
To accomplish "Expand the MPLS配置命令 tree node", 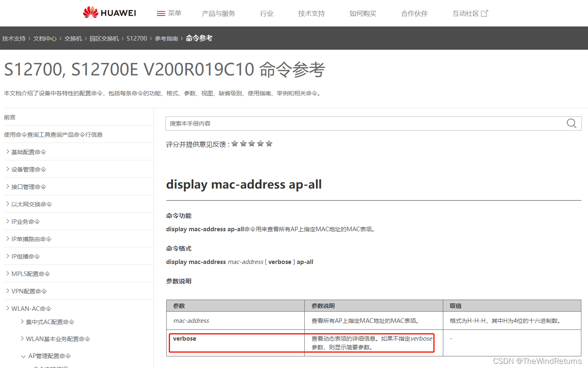I will [8, 274].
